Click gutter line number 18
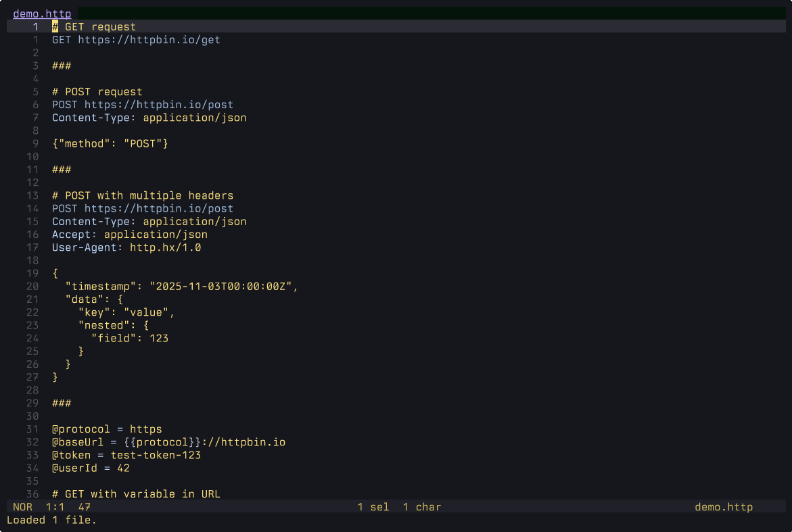 click(x=32, y=260)
